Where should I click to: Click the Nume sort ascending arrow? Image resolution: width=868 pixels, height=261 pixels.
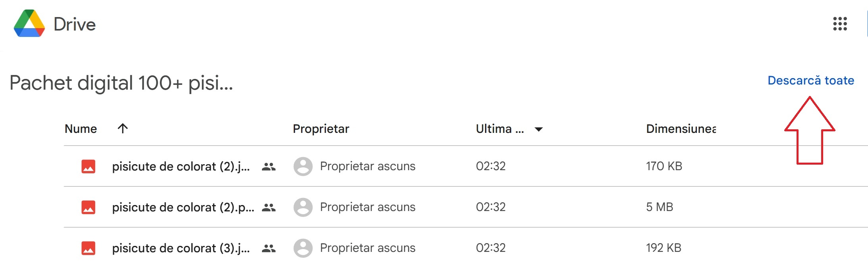(x=123, y=128)
